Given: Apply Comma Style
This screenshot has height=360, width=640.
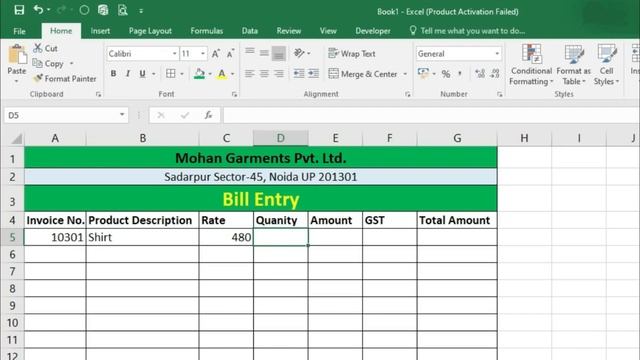Looking at the screenshot, I should 460,74.
